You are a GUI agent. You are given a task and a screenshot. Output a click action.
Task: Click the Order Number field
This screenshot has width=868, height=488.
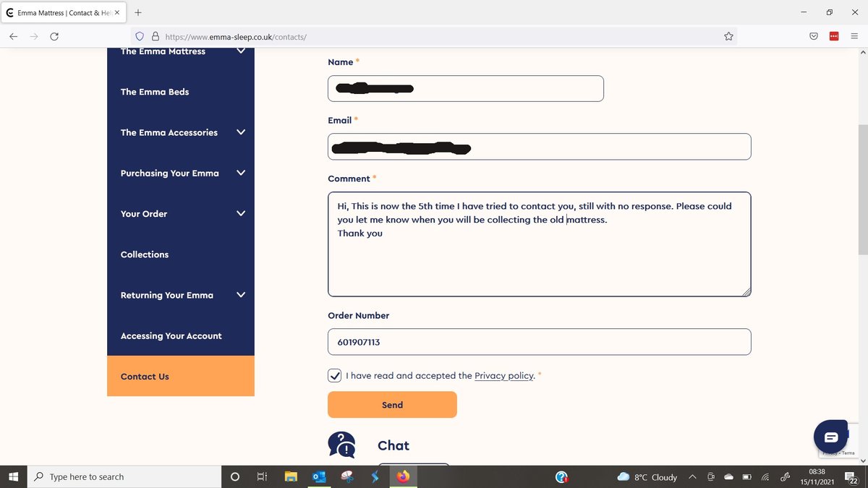click(540, 342)
